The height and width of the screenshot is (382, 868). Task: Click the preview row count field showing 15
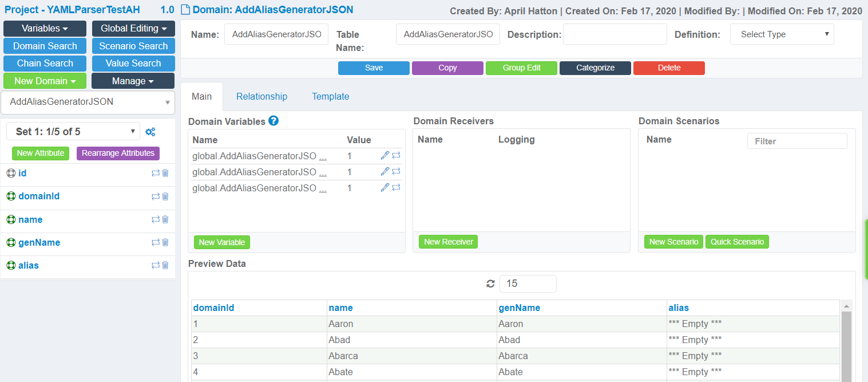tap(528, 283)
